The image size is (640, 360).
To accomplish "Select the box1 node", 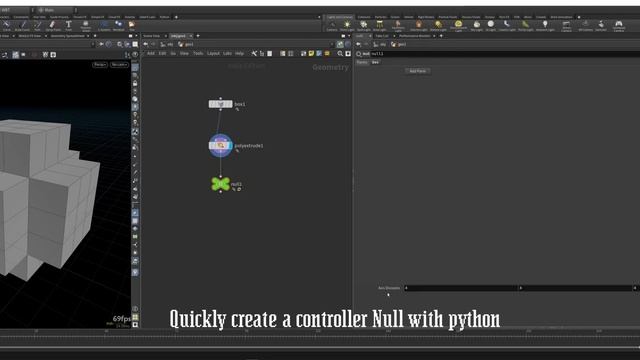I will 220,104.
